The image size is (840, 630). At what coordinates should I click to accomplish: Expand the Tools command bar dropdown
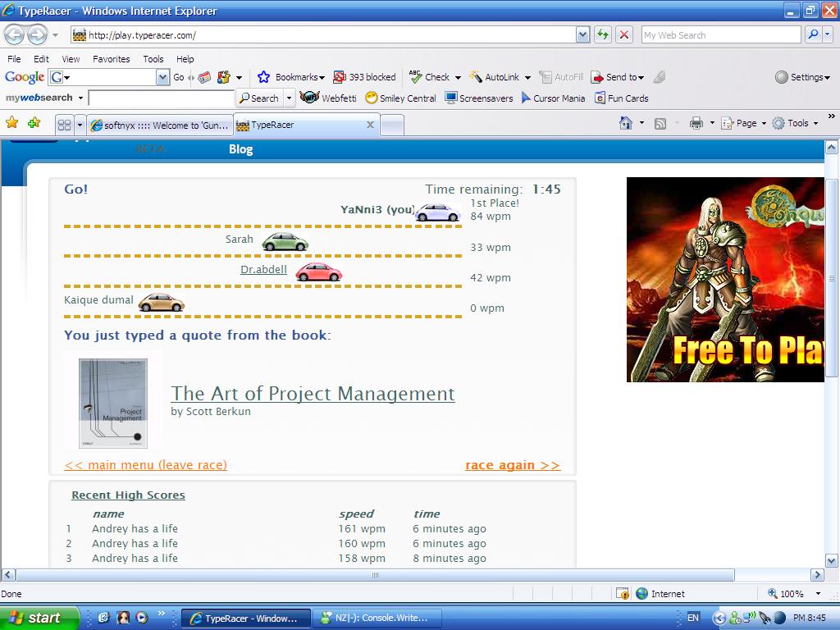point(816,123)
